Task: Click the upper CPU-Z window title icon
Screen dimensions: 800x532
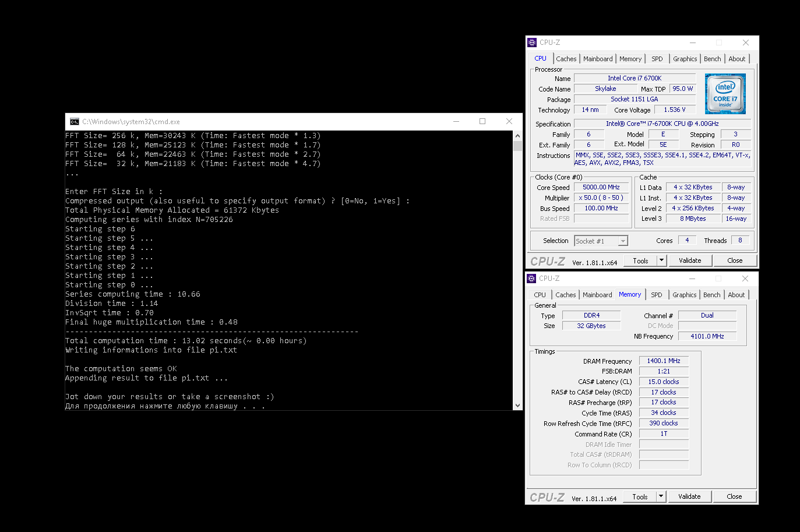Action: click(x=531, y=43)
